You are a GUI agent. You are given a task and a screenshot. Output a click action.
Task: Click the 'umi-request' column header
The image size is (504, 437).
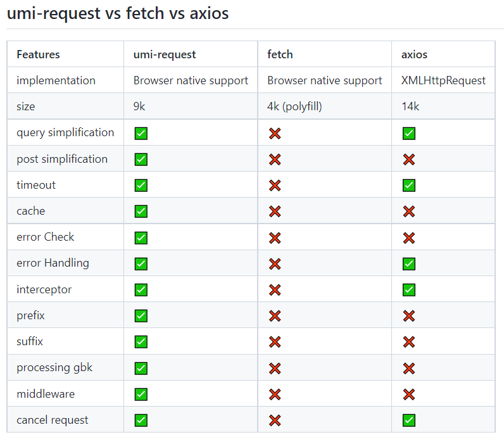pyautogui.click(x=165, y=54)
